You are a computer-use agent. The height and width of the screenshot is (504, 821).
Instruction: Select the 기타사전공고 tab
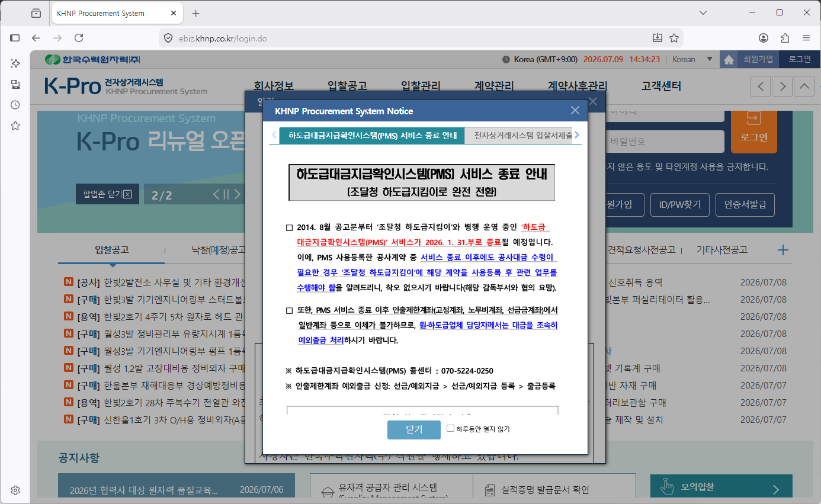tap(721, 250)
